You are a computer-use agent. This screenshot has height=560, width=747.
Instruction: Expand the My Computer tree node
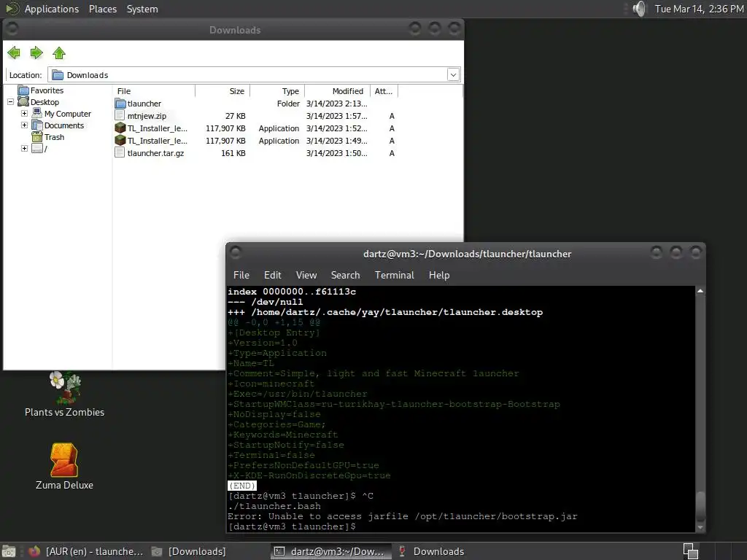pyautogui.click(x=24, y=113)
